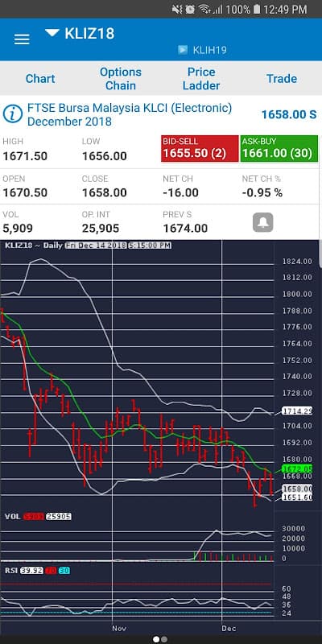Tap the battery status icon
Screen dimensions: 322x644
[x=257, y=9]
